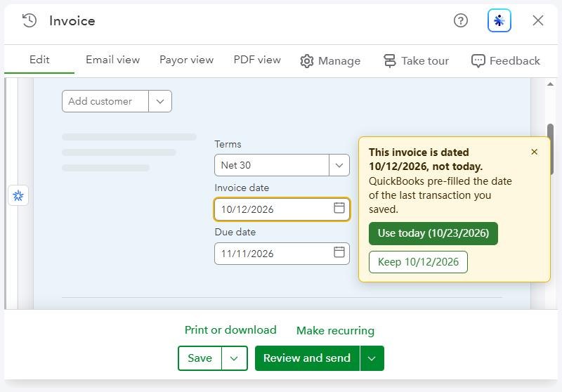This screenshot has height=392, width=562.
Task: Launch Intuit Assist sparkle button in the header
Action: click(499, 20)
